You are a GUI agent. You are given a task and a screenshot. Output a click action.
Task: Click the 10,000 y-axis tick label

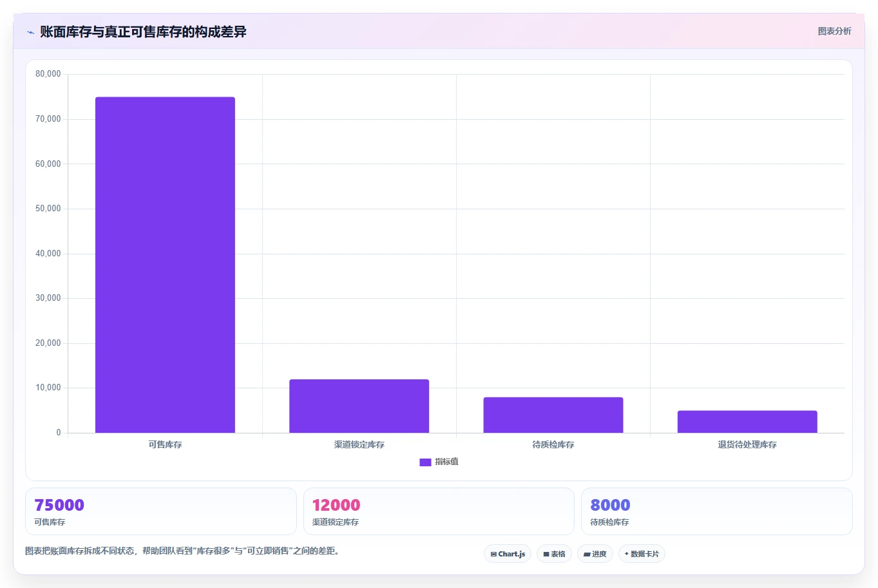[x=48, y=388]
